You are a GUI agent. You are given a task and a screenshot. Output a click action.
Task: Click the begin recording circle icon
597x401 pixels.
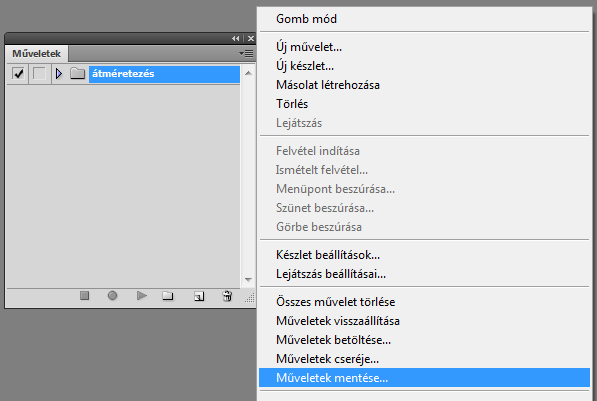(x=112, y=296)
